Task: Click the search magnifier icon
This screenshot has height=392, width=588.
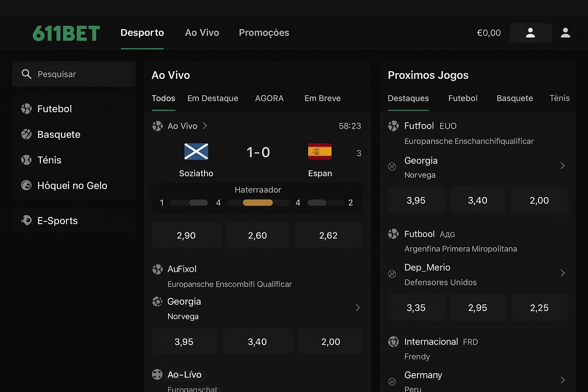Action: [x=26, y=74]
